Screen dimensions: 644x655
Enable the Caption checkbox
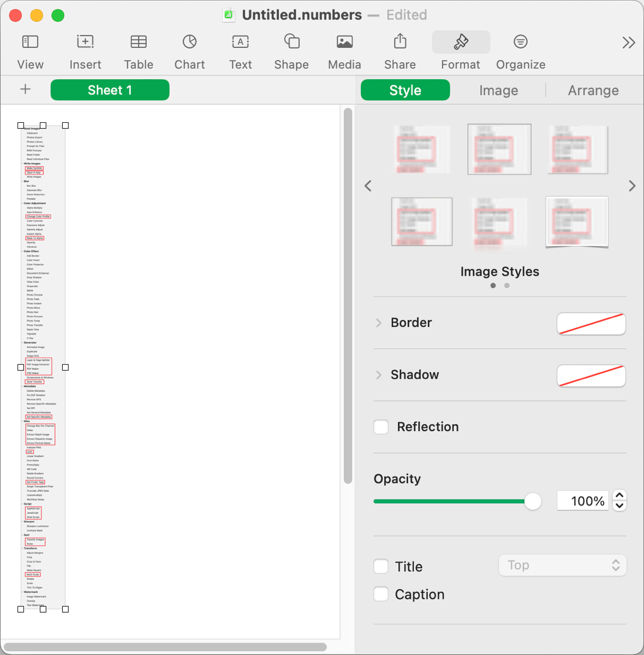(381, 594)
